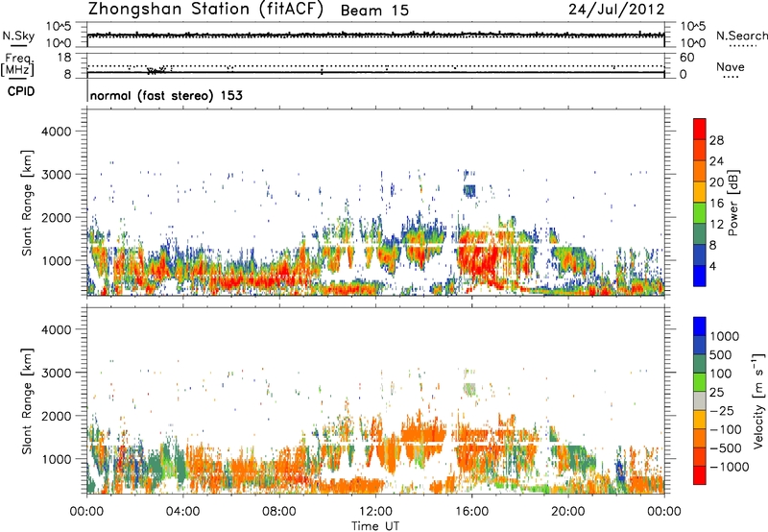Click the "25" value on the velocity colorbar
768x532 pixels.
(x=716, y=392)
